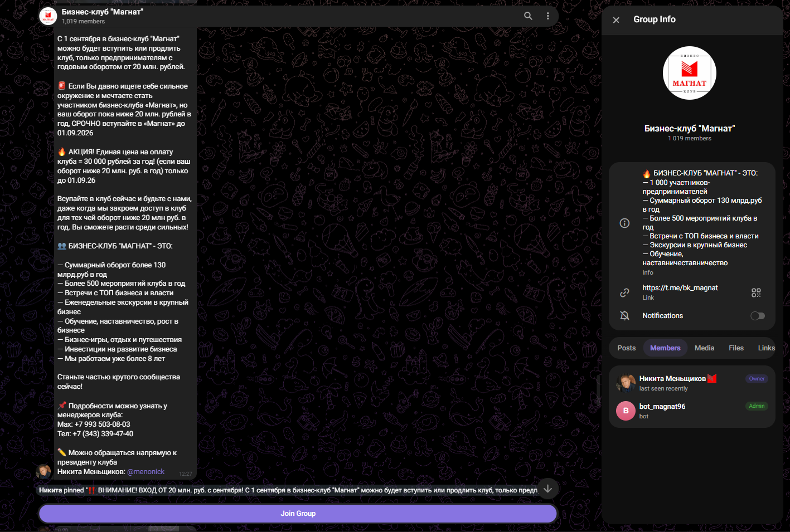Open search in this chat
The width and height of the screenshot is (790, 532).
[528, 16]
